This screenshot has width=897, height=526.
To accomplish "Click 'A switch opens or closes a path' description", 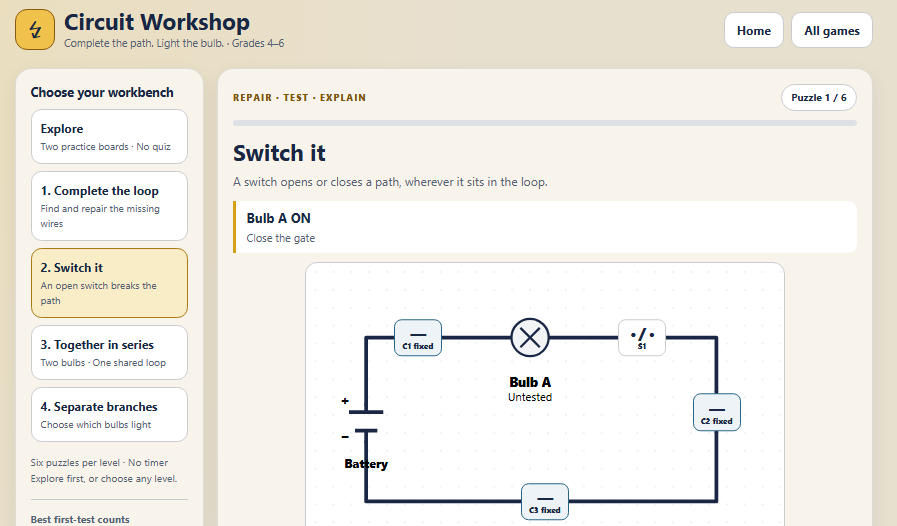I will (x=390, y=182).
